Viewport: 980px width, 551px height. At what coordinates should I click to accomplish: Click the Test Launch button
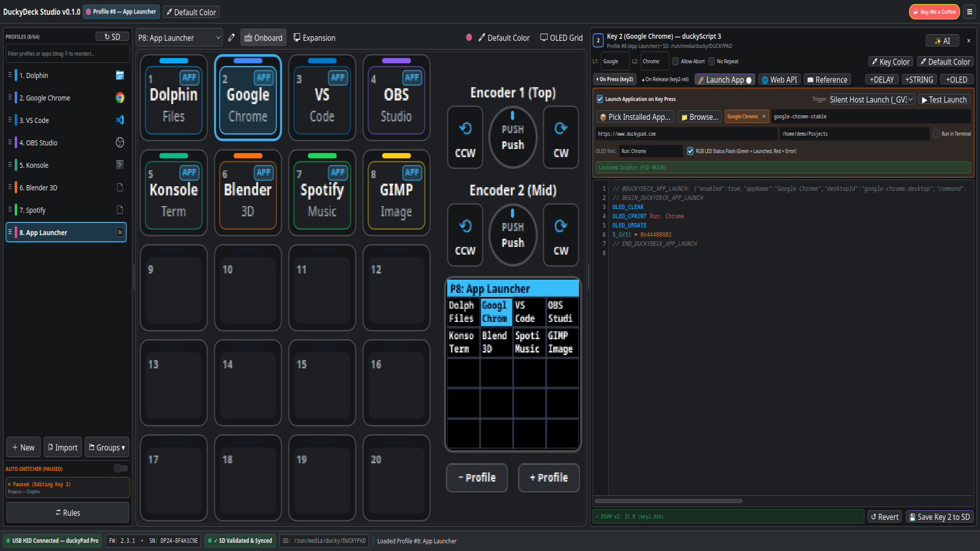[944, 99]
